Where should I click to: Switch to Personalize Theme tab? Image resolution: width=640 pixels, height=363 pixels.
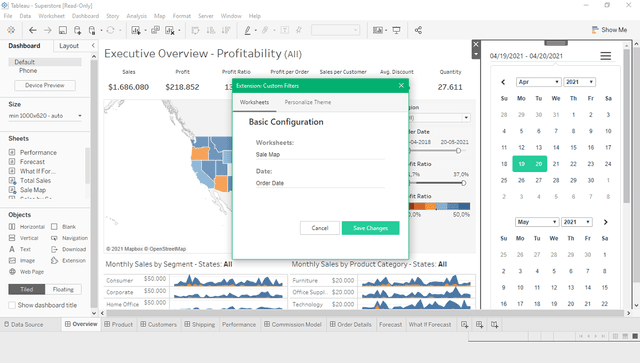pyautogui.click(x=308, y=102)
